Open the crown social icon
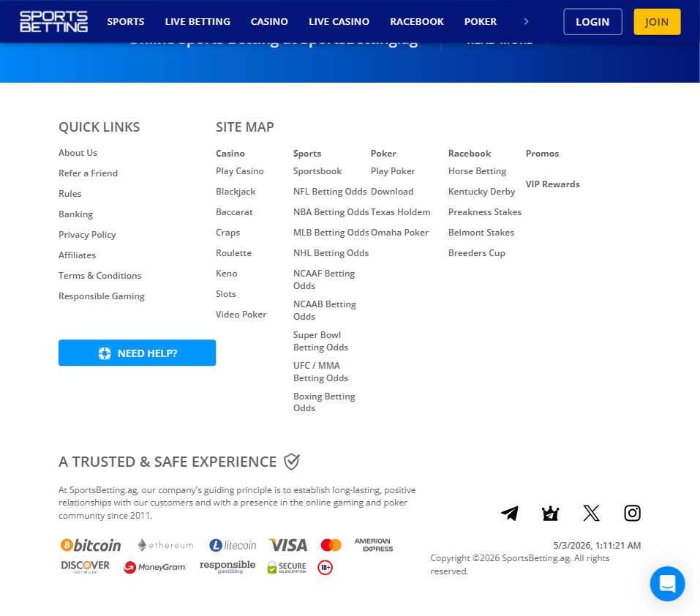The image size is (700, 616). (x=551, y=514)
